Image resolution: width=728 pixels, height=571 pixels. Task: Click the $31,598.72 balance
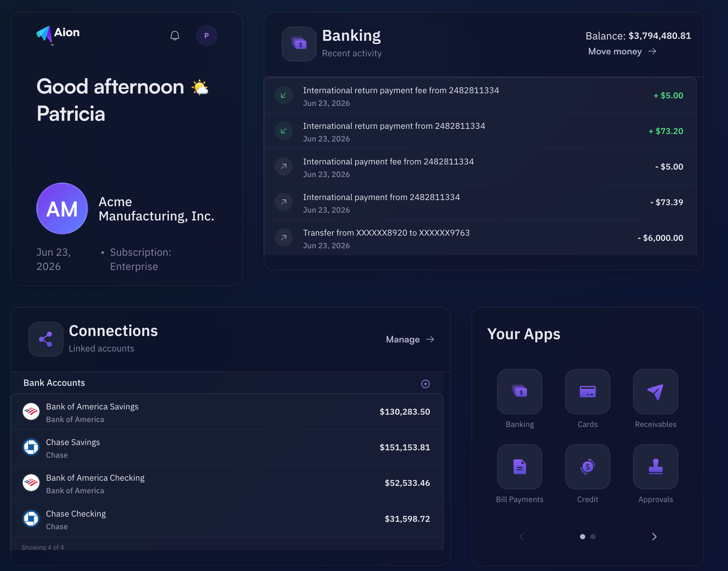click(x=407, y=519)
